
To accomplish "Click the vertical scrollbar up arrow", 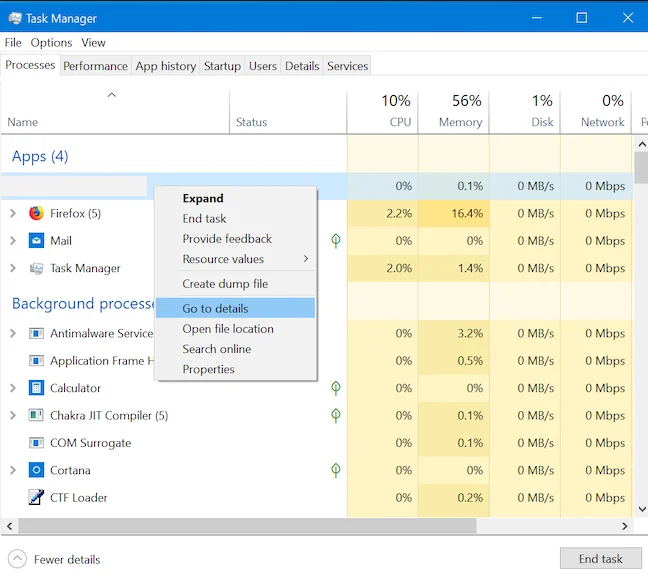I will click(x=641, y=144).
